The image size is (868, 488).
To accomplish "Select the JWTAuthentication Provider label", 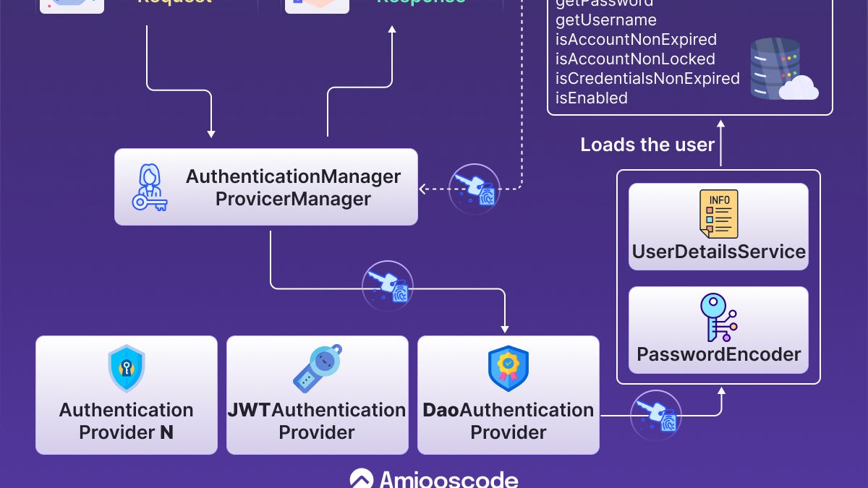I will pos(317,421).
